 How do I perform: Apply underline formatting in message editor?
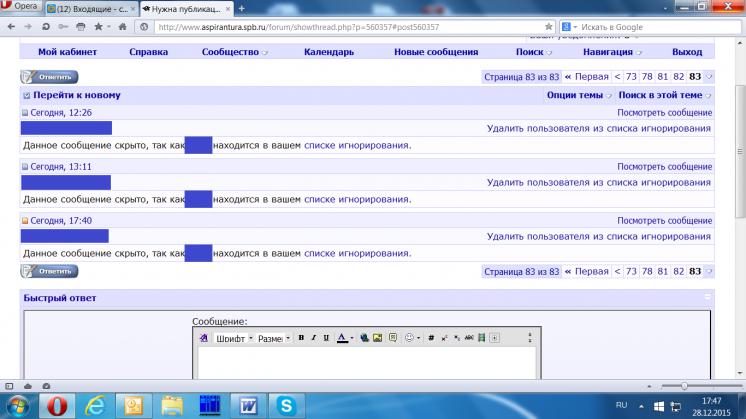[326, 338]
